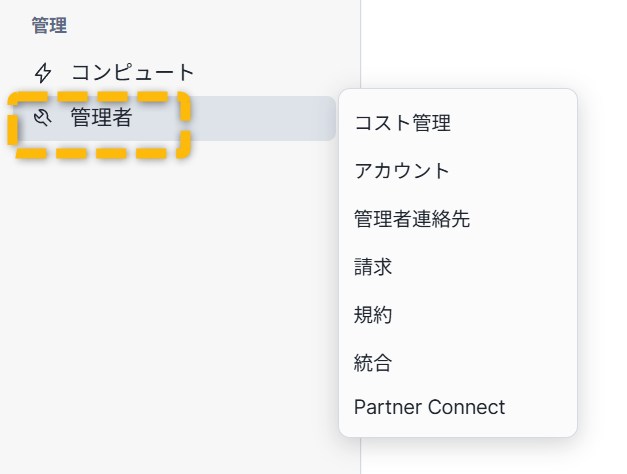Image resolution: width=627 pixels, height=474 pixels.
Task: Click the 管理 section header
Action: [49, 26]
